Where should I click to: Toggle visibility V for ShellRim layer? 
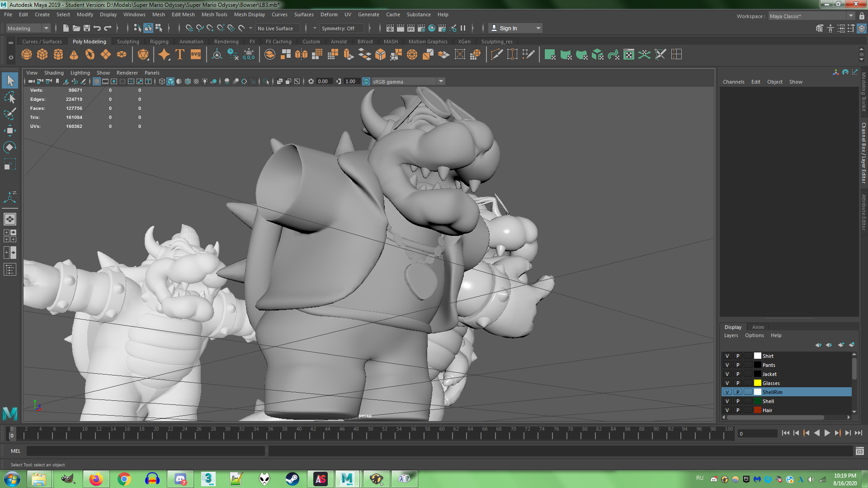[727, 392]
